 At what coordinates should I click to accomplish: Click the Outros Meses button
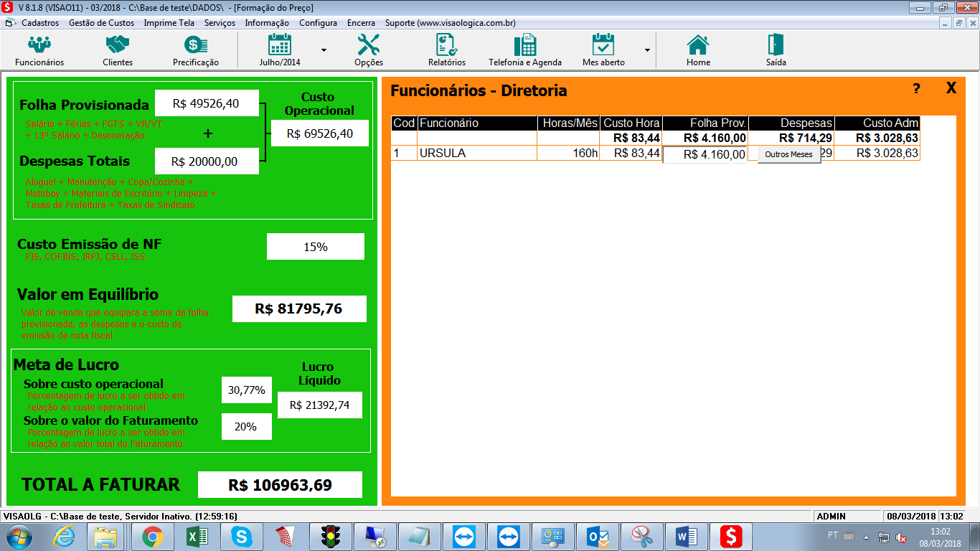coord(789,154)
